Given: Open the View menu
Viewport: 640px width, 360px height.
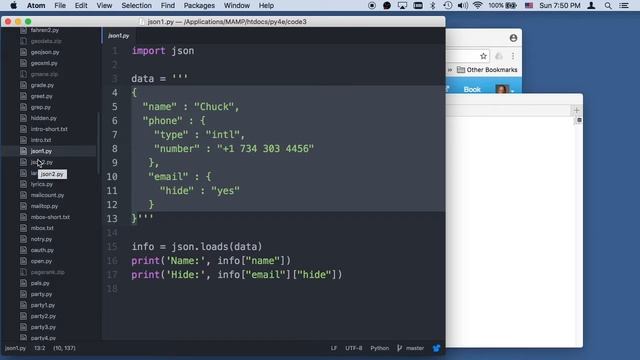Looking at the screenshot, I should click(104, 5).
